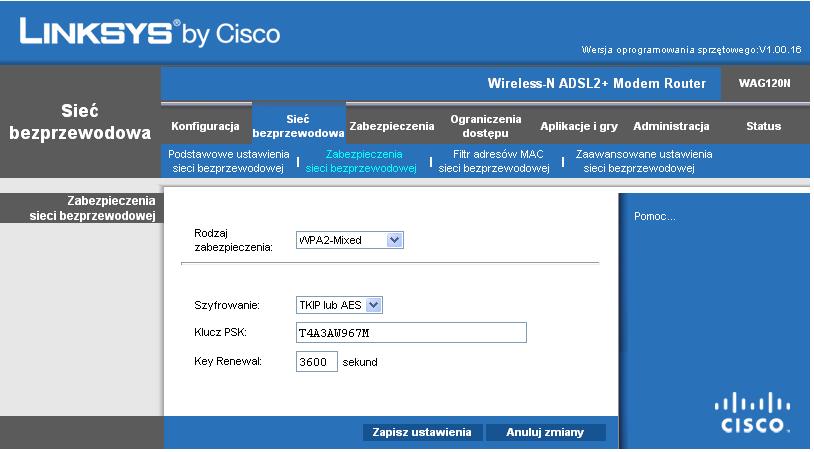Open Aplikacje i gry tab
814x452 pixels.
[579, 126]
